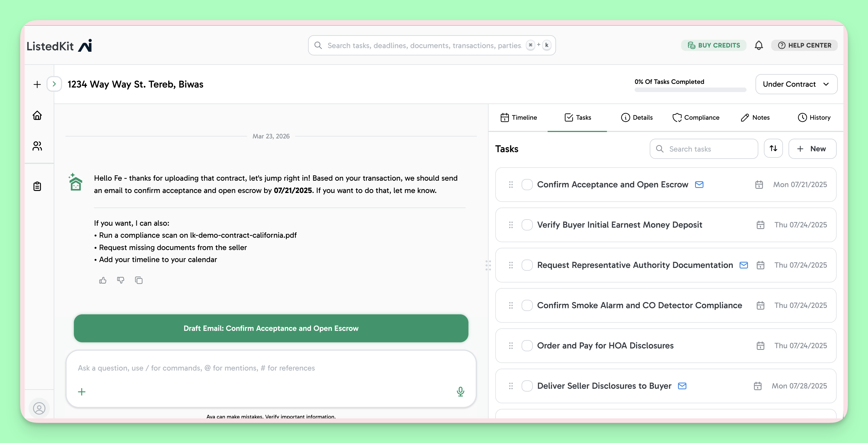Check off Confirm Acceptance and Open Escrow
868x443 pixels.
coord(527,185)
